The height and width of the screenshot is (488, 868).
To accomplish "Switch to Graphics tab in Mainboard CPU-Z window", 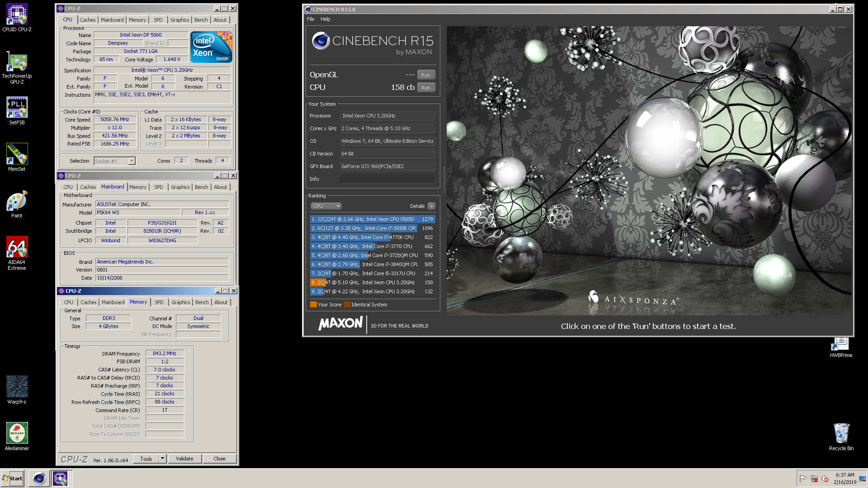I will 180,187.
